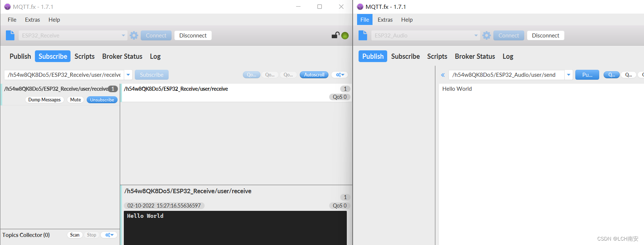
Task: Toggle Autoscroll off
Action: click(314, 75)
